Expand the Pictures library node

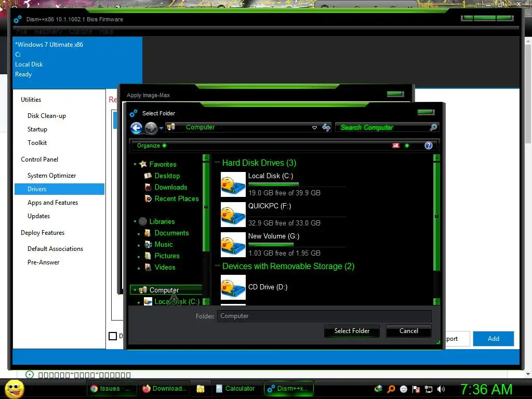pyautogui.click(x=139, y=257)
